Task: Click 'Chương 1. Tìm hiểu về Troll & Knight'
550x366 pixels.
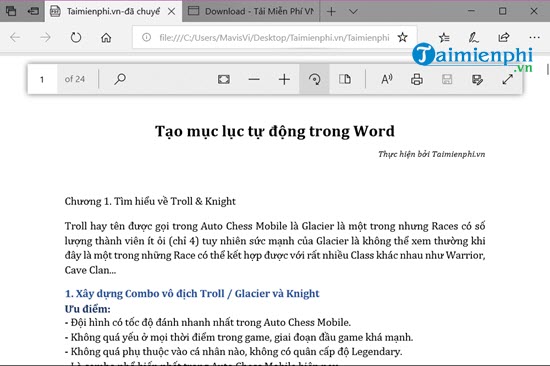Action: [x=150, y=201]
